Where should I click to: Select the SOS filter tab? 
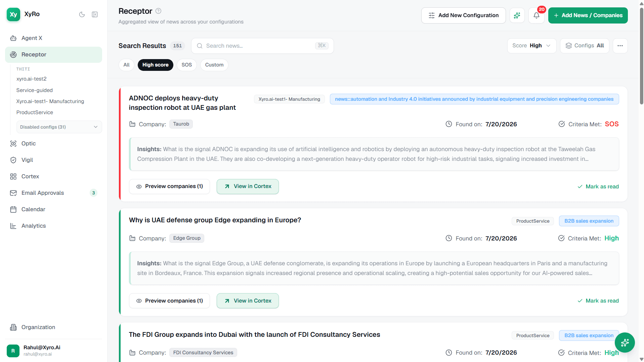[187, 65]
